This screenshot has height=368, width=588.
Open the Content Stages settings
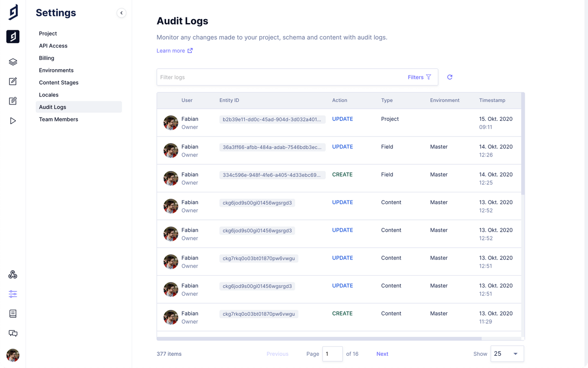pyautogui.click(x=59, y=83)
